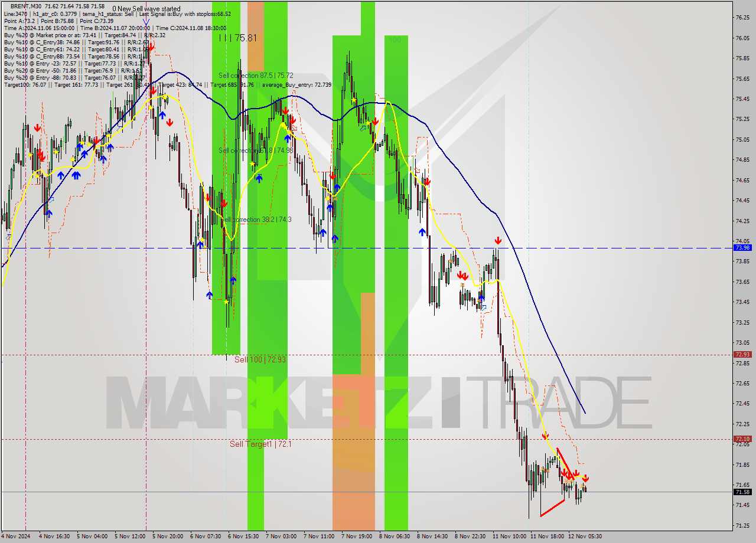Click the '| | | 75.81' chart label
This screenshot has height=543, width=756.
pos(238,38)
